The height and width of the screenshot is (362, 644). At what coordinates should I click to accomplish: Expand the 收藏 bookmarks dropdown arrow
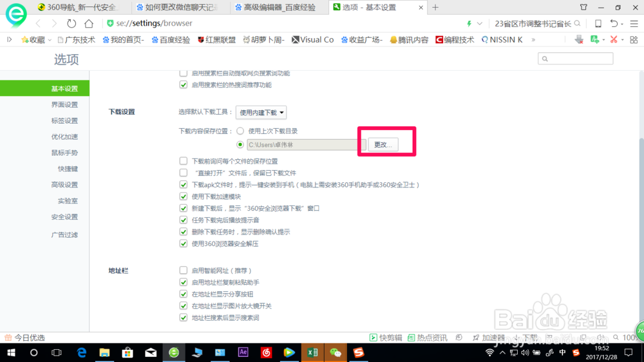50,40
